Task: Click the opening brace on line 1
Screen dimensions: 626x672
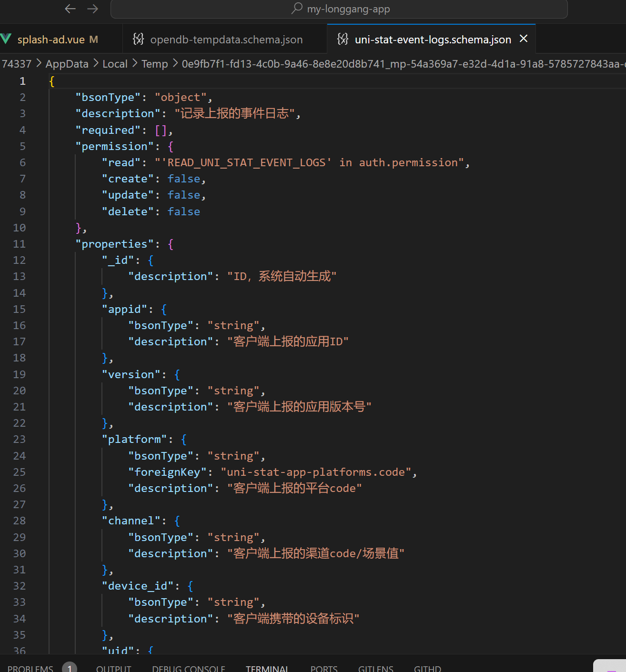Action: (52, 81)
